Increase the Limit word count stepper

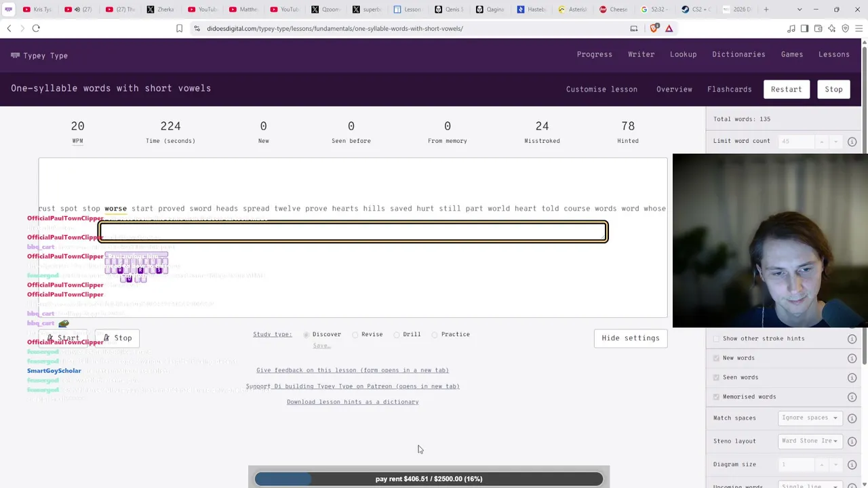coord(821,142)
